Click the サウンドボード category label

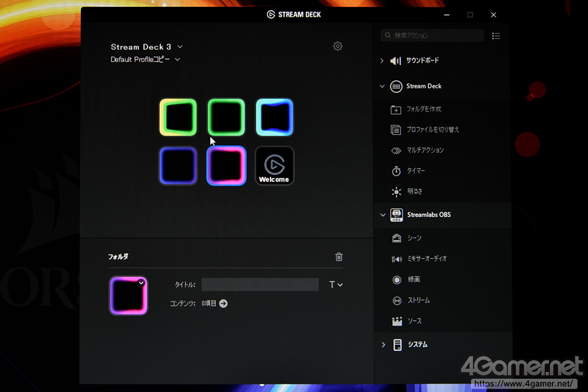[422, 60]
